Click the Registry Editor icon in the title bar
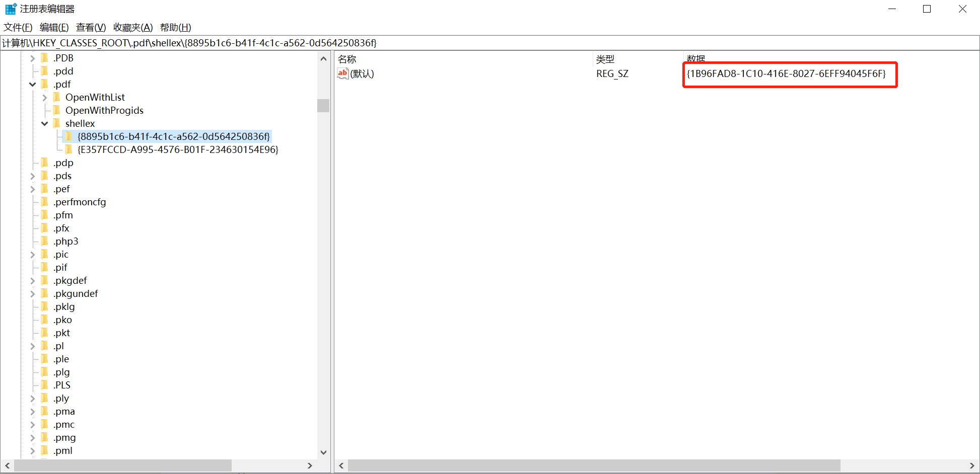 tap(10, 8)
